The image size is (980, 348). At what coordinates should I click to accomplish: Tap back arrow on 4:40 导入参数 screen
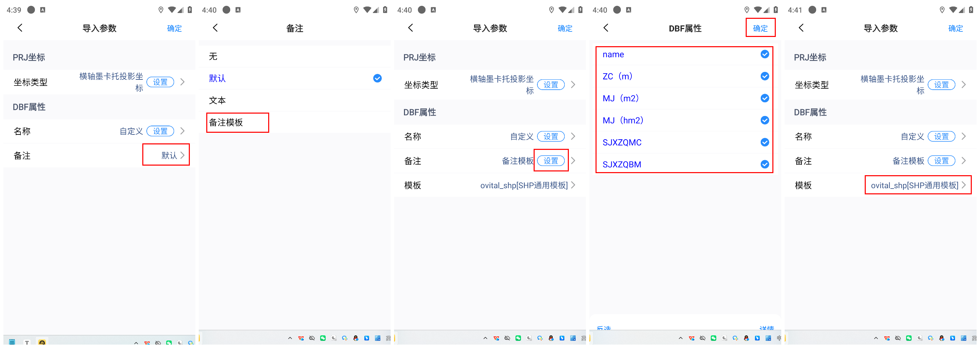pyautogui.click(x=410, y=28)
